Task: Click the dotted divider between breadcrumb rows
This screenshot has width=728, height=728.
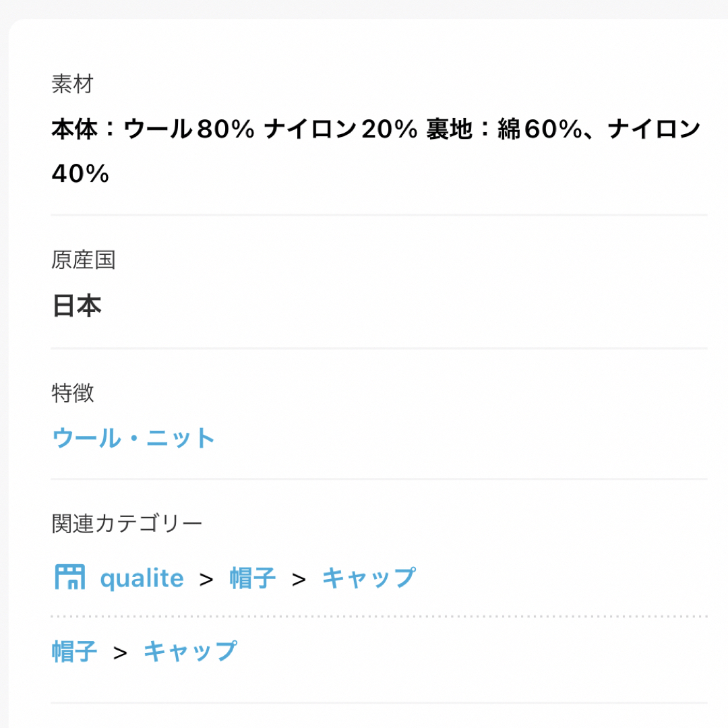Action: [x=379, y=617]
